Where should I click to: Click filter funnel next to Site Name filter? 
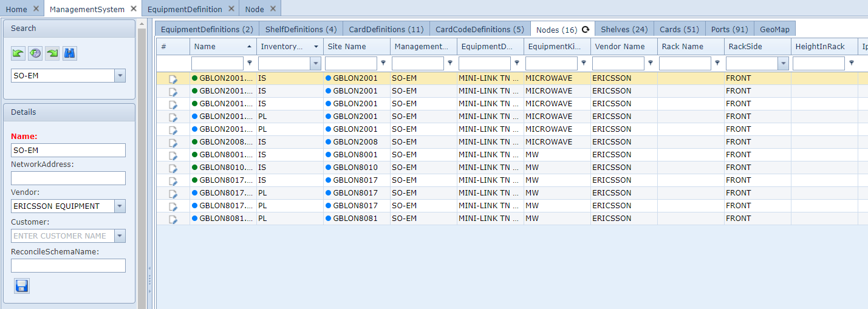tap(383, 63)
